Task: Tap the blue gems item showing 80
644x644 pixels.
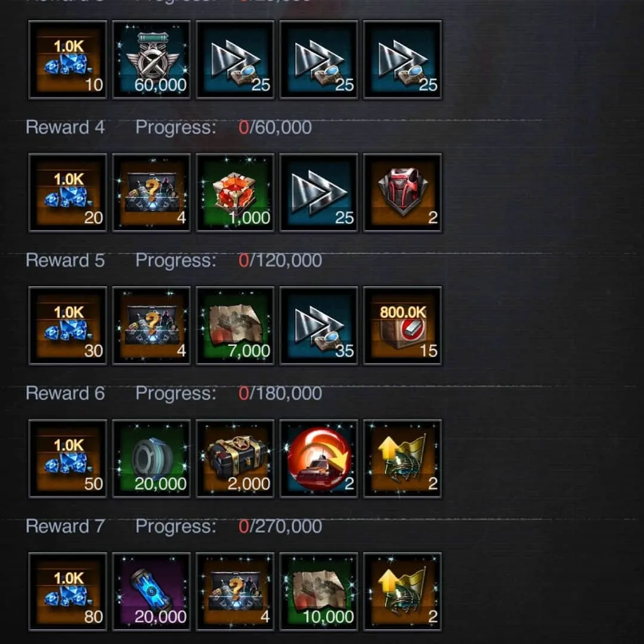Action: [67, 592]
